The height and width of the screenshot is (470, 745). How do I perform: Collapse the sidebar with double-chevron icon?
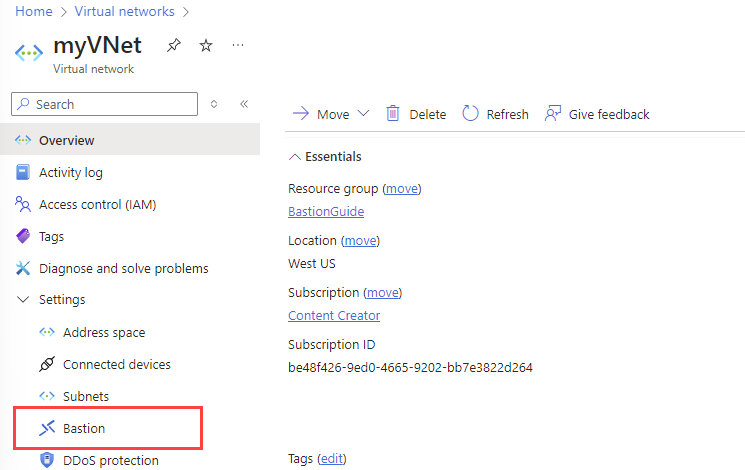coord(244,104)
